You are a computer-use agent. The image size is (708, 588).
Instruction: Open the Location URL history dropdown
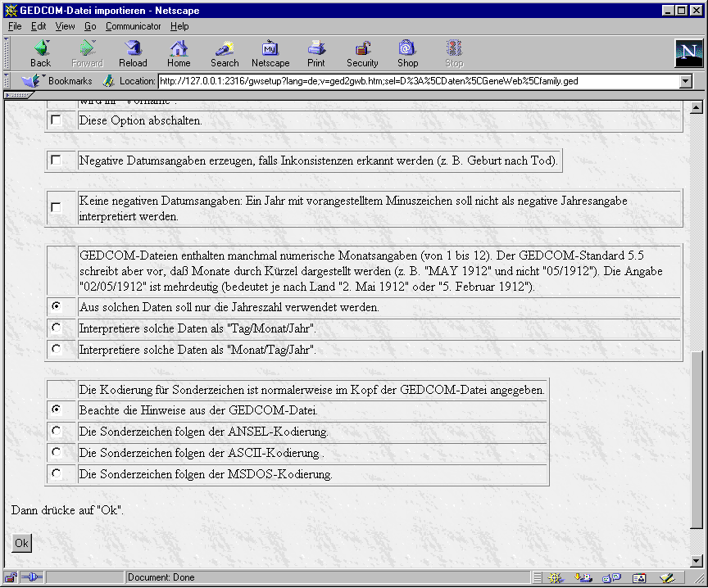[x=686, y=81]
